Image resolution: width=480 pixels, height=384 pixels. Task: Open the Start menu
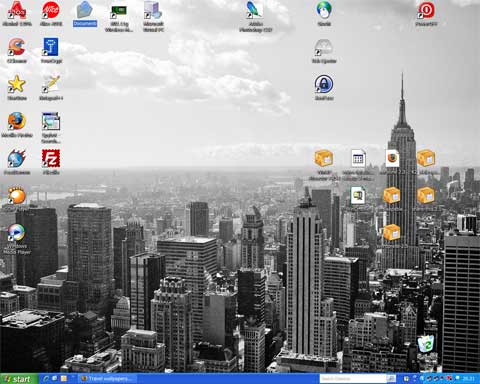point(19,379)
